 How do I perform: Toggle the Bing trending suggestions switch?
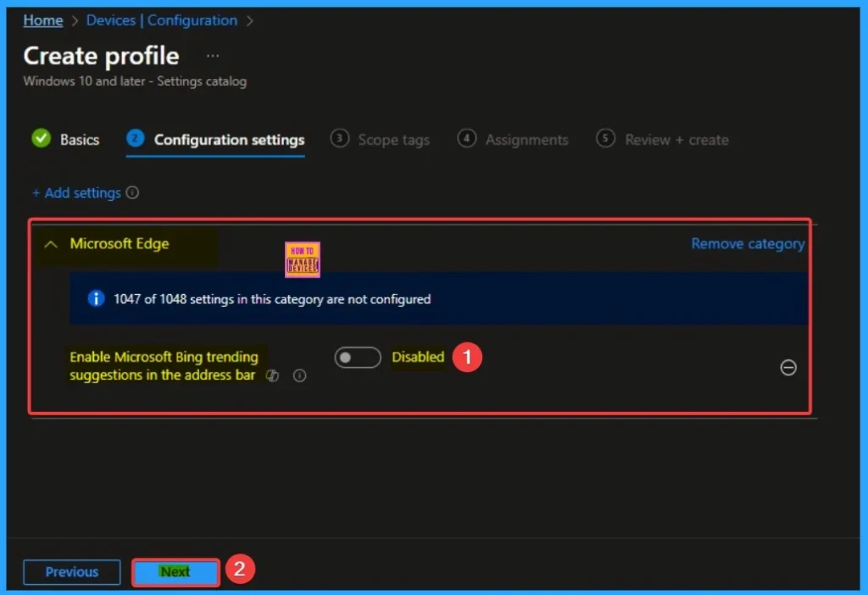(x=358, y=358)
